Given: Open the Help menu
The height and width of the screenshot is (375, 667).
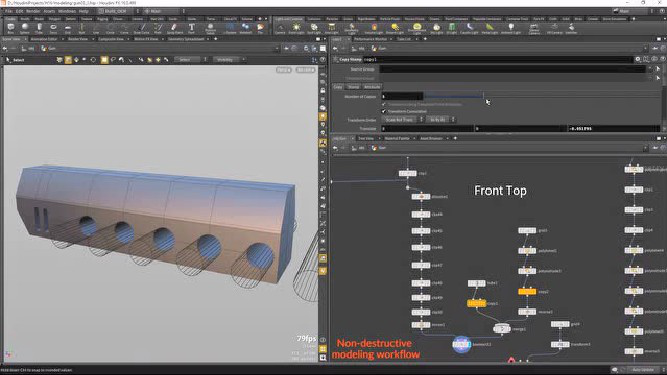Looking at the screenshot, I should point(83,11).
